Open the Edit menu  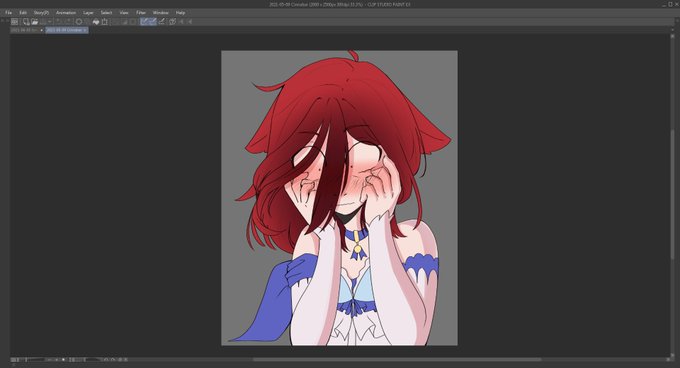click(23, 13)
